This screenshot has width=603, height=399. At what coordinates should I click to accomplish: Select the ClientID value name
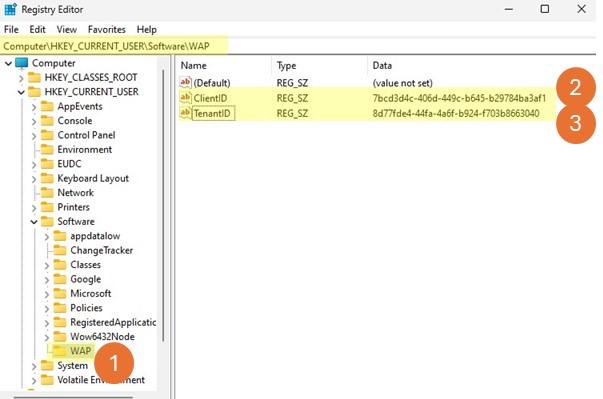pos(210,98)
